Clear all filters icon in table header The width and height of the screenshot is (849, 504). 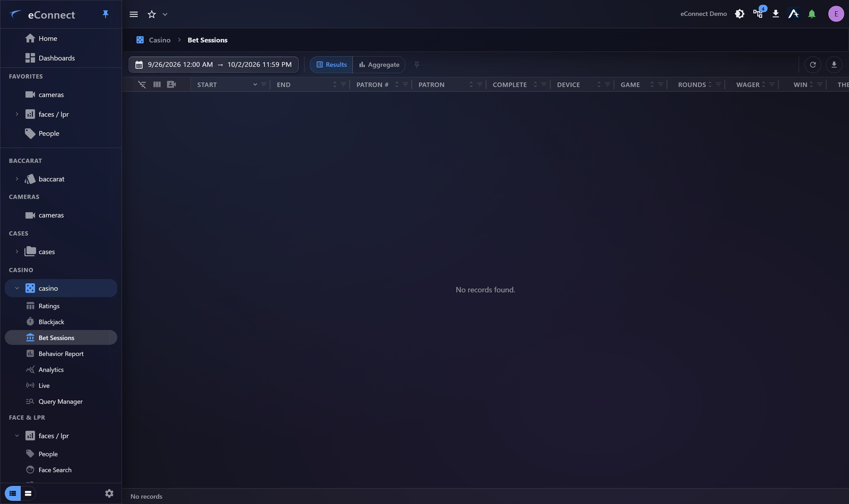142,84
